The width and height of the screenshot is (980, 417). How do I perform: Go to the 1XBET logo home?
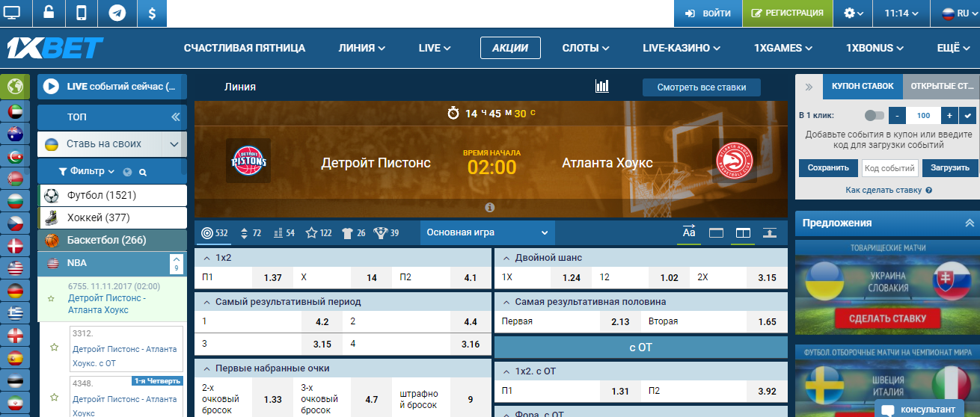pyautogui.click(x=55, y=48)
